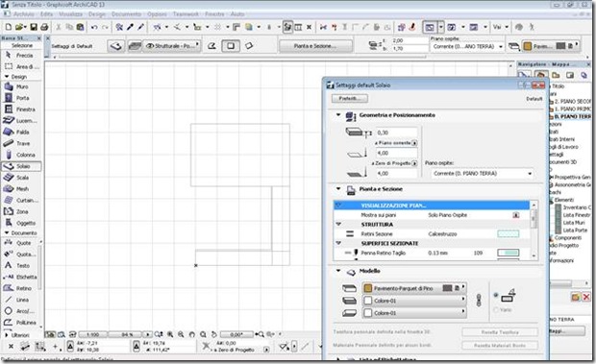Select the Mesh tool
Screen dimensions: 596x364
(x=21, y=189)
